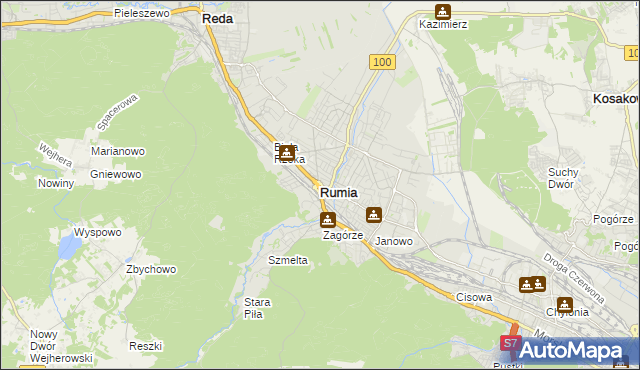This screenshot has height=370, width=640.
Task: Click the blue lake beside Wyspowo
Action: tap(69, 247)
